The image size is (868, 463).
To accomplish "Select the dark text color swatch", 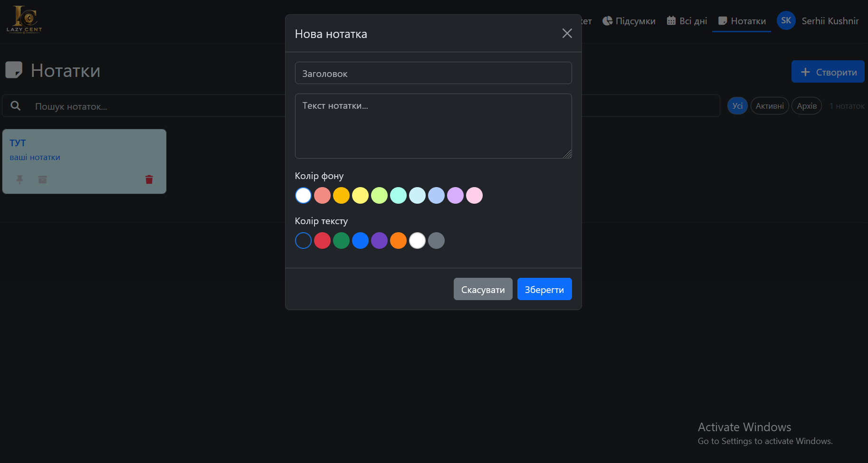I will click(303, 240).
